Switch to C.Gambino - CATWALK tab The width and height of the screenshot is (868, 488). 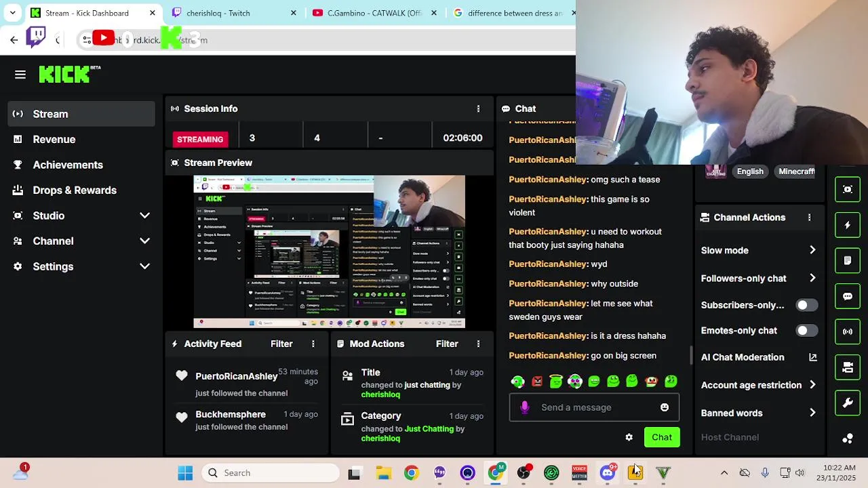coord(374,13)
